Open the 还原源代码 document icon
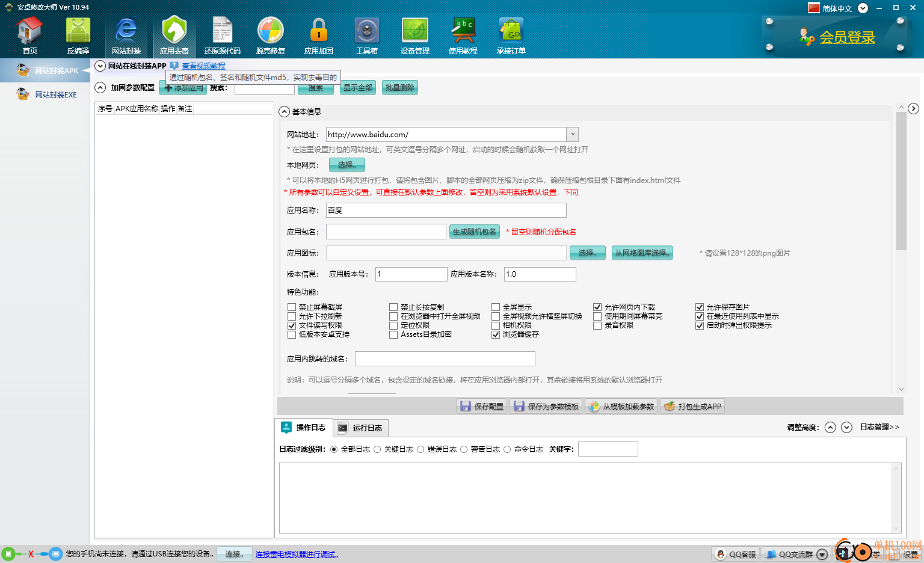This screenshot has width=924, height=563. point(223,36)
